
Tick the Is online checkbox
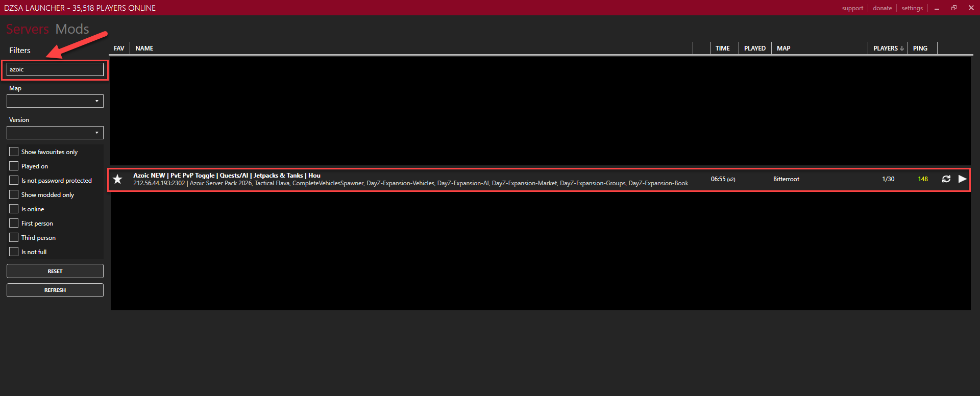(14, 209)
